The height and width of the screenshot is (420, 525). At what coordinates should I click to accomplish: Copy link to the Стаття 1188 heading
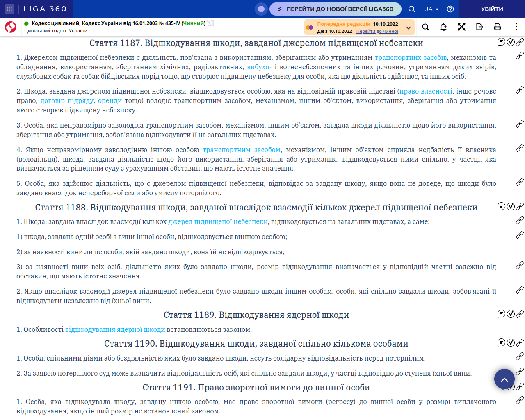(x=520, y=206)
